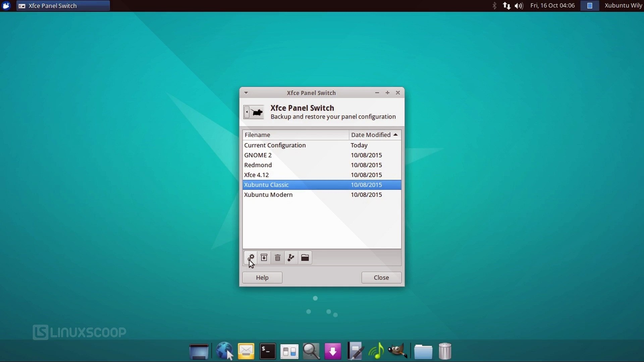Image resolution: width=644 pixels, height=362 pixels.
Task: Open the volume indicator in top panel
Action: (519, 6)
